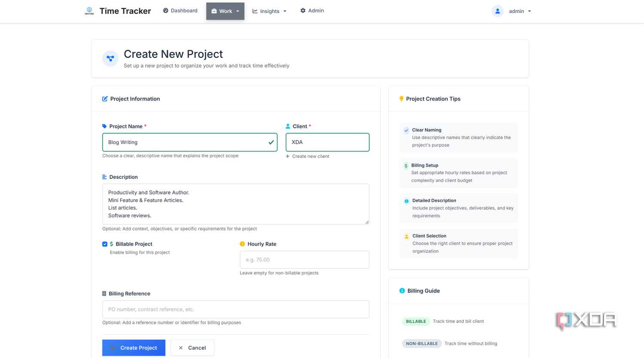Image resolution: width=644 pixels, height=358 pixels.
Task: Click the Cancel button
Action: pyautogui.click(x=192, y=348)
